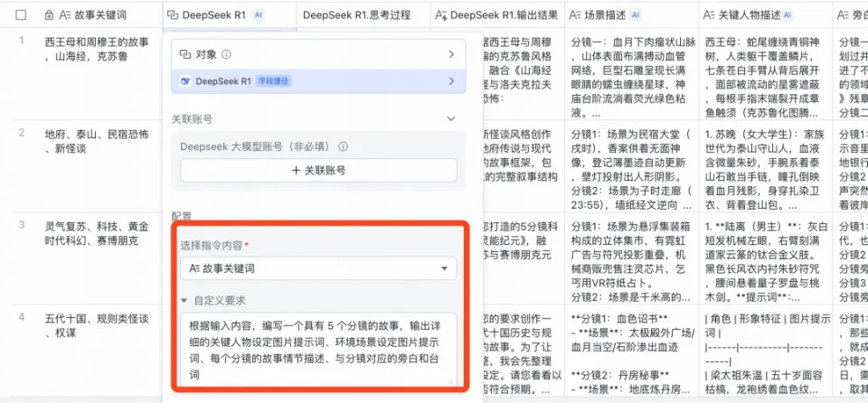Open 场景描述 cell about 悬浮集装箱 city
Image resolution: width=868 pixels, height=403 pixels.
coord(632,258)
